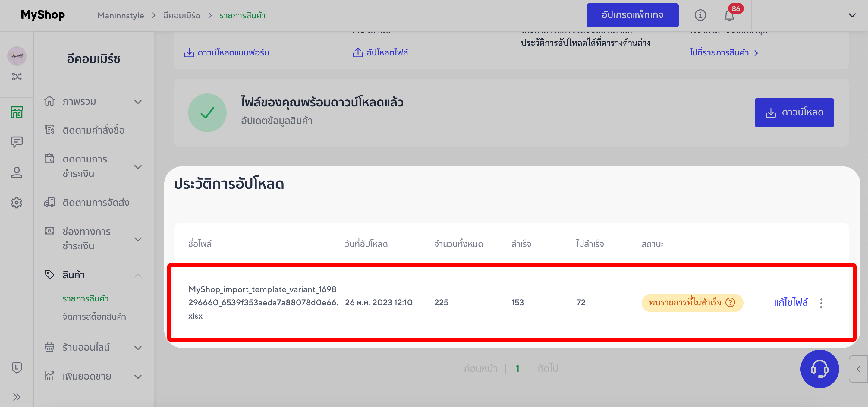Click the info icon near the top bar

click(700, 15)
